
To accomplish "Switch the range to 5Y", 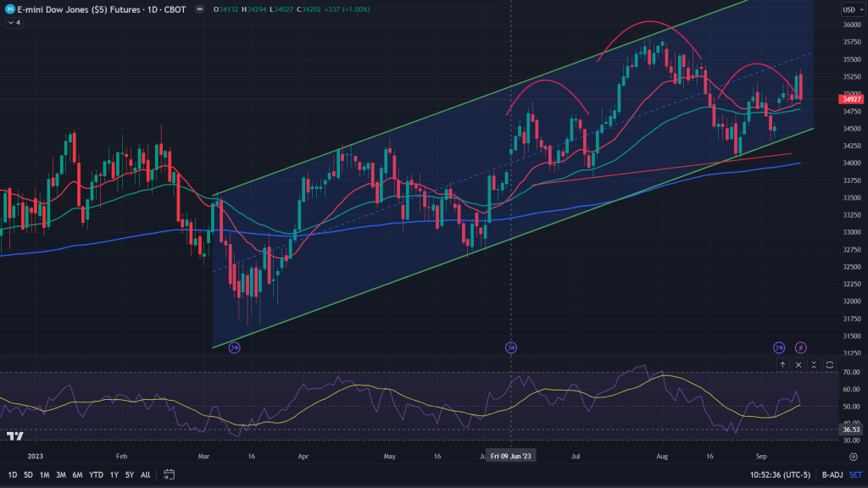I will [129, 474].
